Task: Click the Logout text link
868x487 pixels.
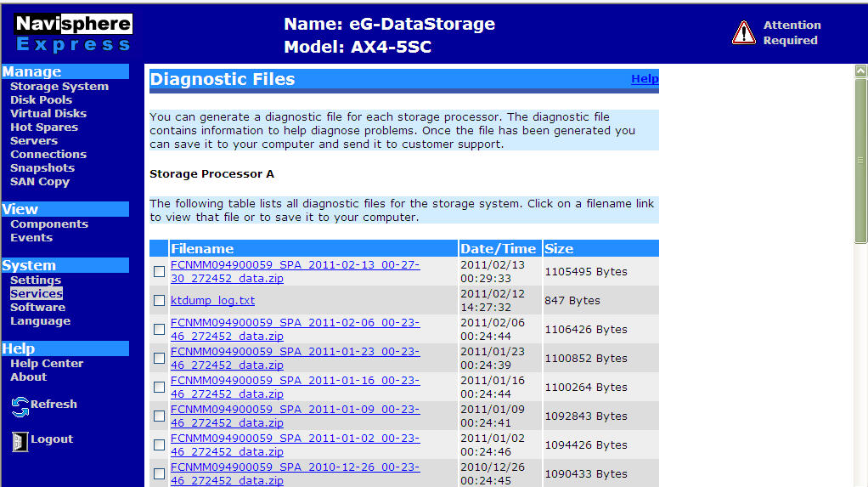Action: coord(52,439)
